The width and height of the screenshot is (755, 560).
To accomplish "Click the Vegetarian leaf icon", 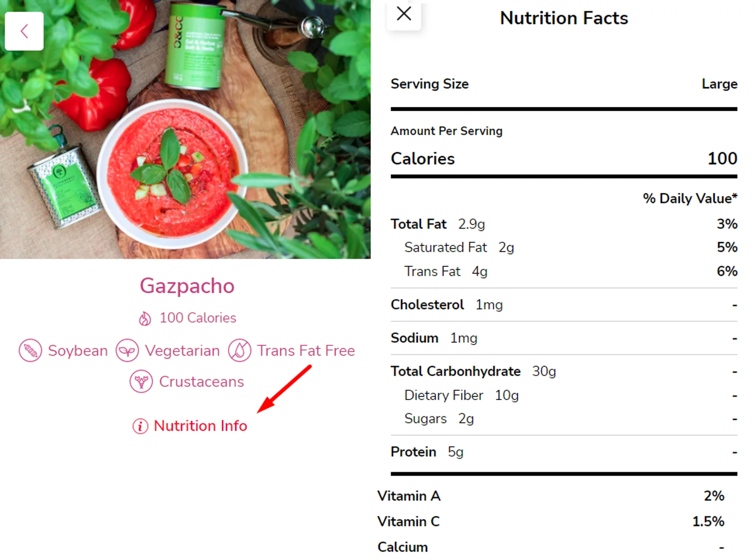I will tap(127, 350).
